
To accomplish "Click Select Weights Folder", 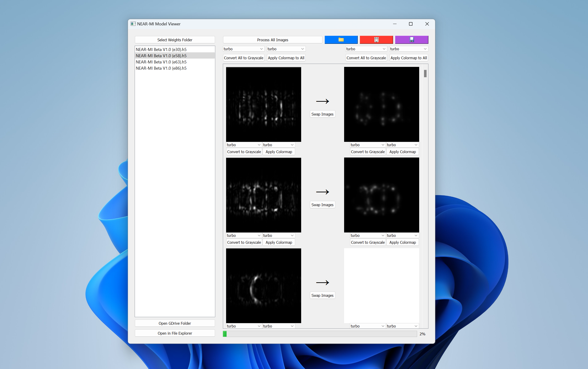I will pos(175,39).
